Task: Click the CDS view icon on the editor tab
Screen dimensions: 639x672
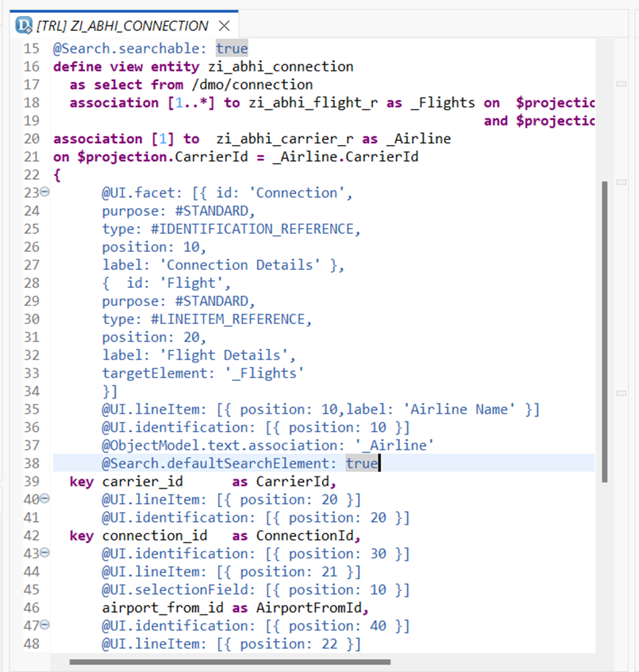Action: [23, 26]
